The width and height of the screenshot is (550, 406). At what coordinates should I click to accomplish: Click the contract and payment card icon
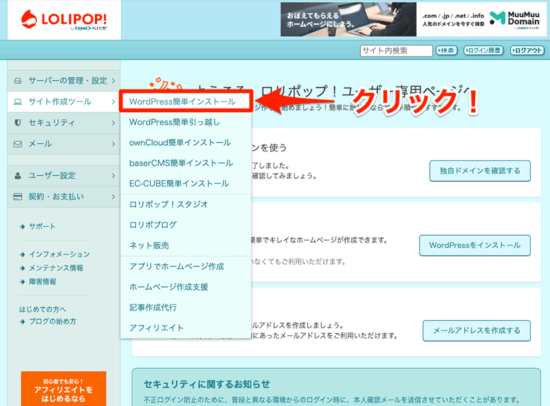coord(18,197)
